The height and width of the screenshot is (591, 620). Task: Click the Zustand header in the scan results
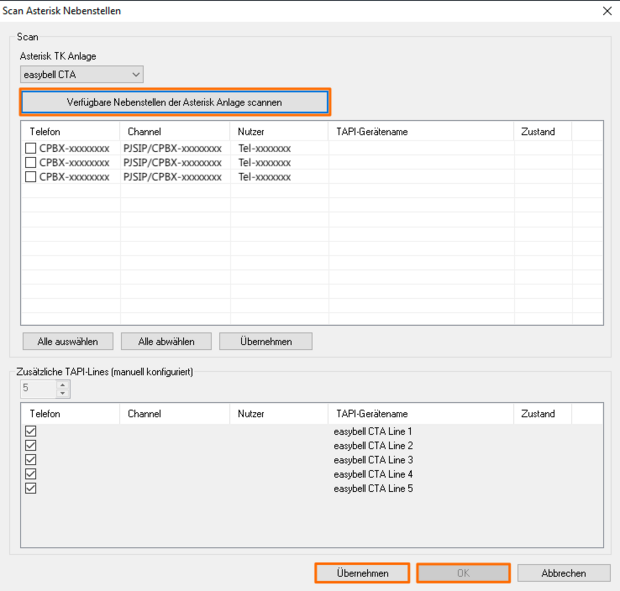542,131
